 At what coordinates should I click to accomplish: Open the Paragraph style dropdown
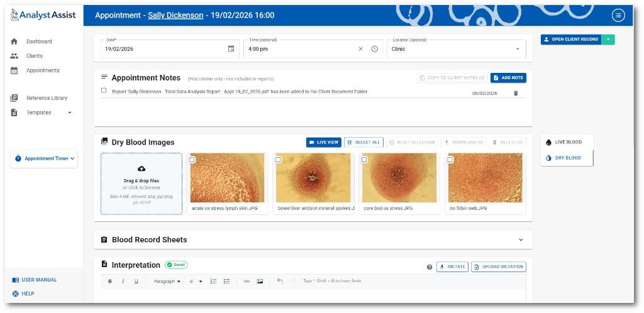167,282
